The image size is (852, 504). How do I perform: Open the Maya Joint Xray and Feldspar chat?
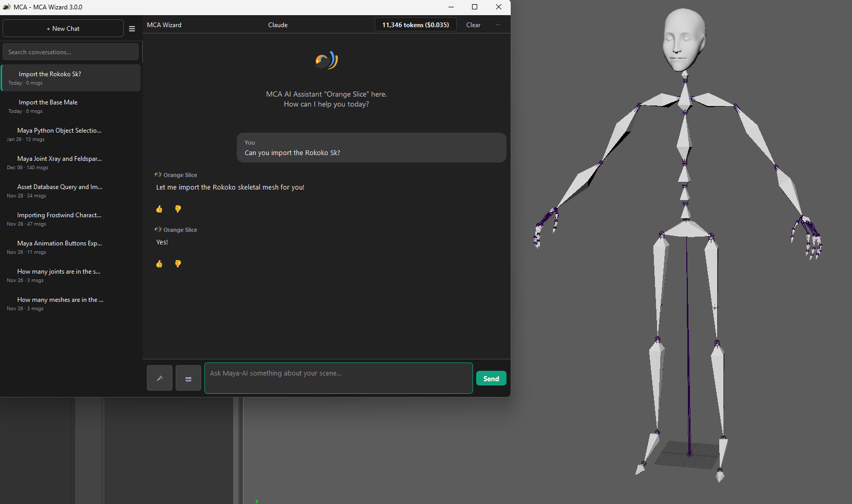pyautogui.click(x=71, y=162)
